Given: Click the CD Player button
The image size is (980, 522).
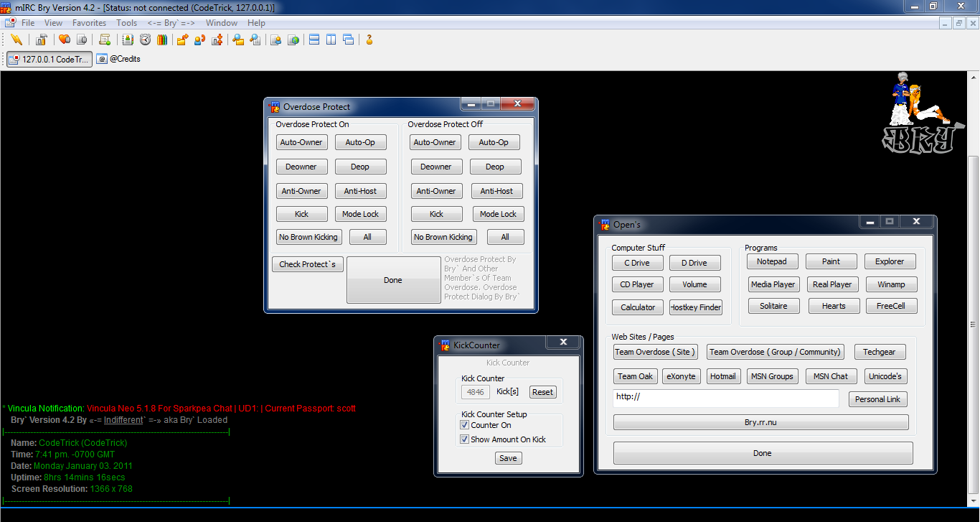Looking at the screenshot, I should 637,284.
